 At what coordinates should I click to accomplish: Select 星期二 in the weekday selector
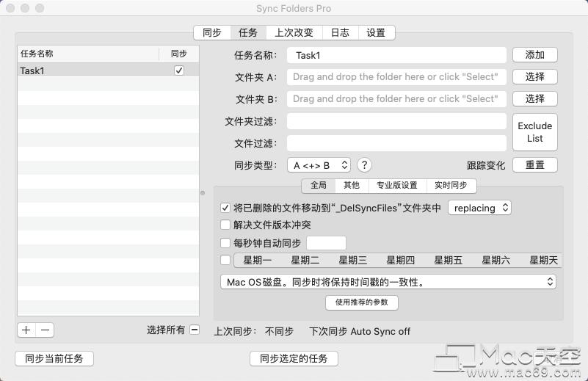coord(305,260)
